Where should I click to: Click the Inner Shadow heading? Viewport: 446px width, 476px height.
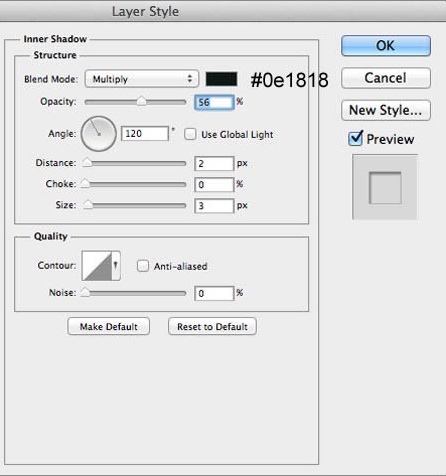click(55, 39)
